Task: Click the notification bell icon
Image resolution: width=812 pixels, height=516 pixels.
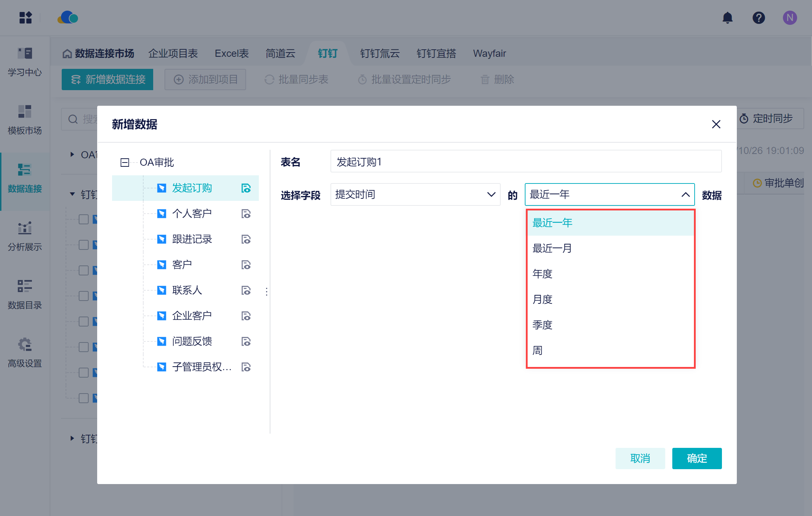Action: (727, 18)
